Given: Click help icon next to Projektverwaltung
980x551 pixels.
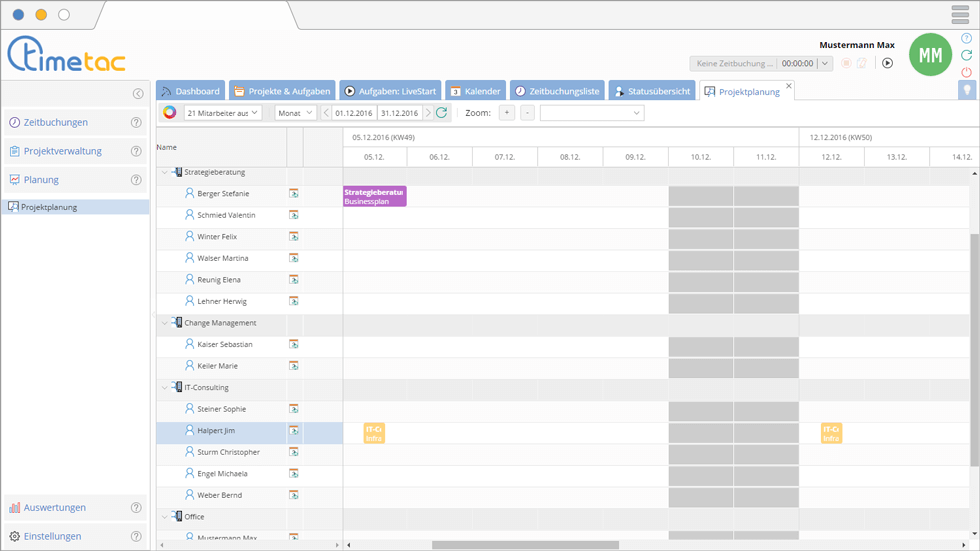Looking at the screenshot, I should (136, 152).
